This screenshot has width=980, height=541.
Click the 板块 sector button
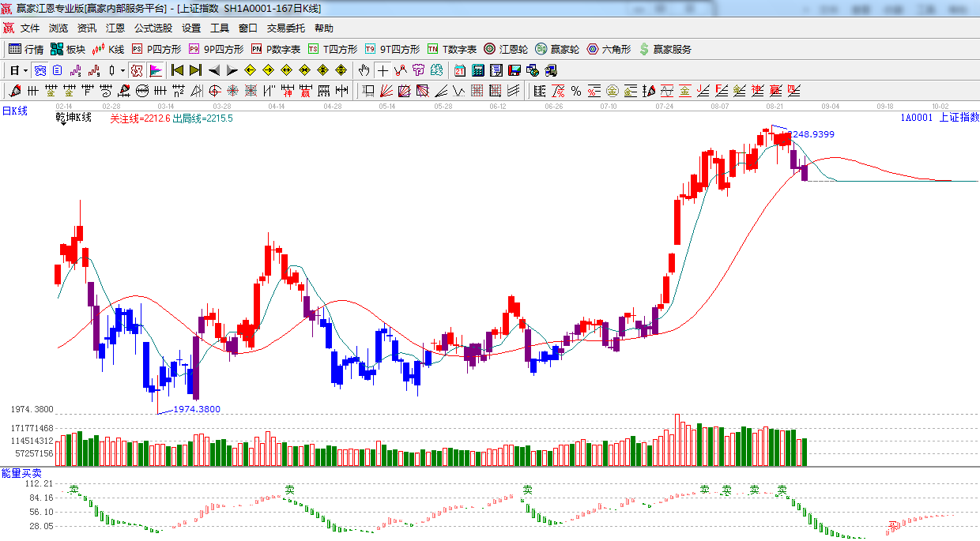67,49
